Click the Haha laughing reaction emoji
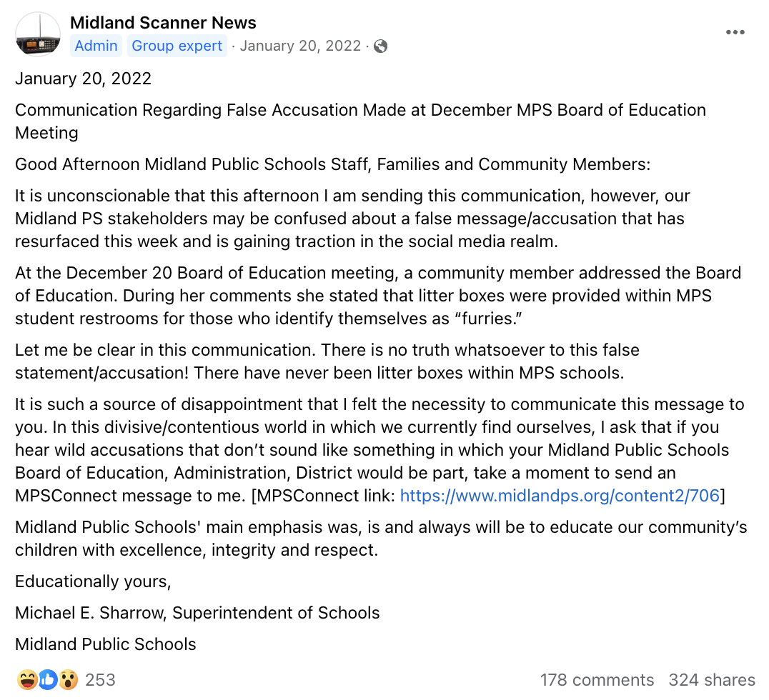 [27, 680]
